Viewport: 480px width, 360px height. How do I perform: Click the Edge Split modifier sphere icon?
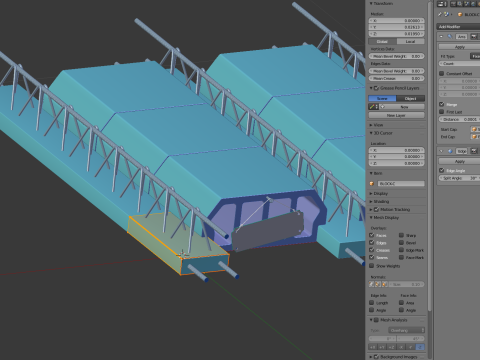(450, 151)
